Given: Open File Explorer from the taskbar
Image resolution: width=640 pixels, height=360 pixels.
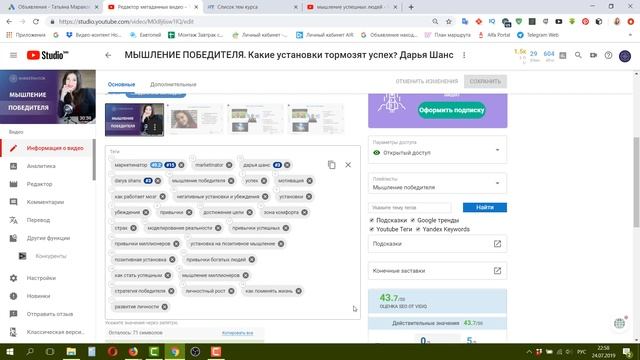Looking at the screenshot, I should (71, 351).
